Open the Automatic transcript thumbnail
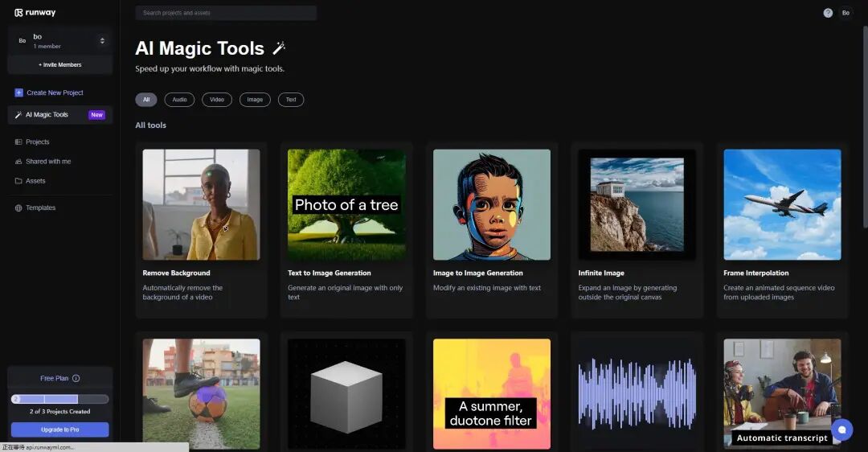 782,394
